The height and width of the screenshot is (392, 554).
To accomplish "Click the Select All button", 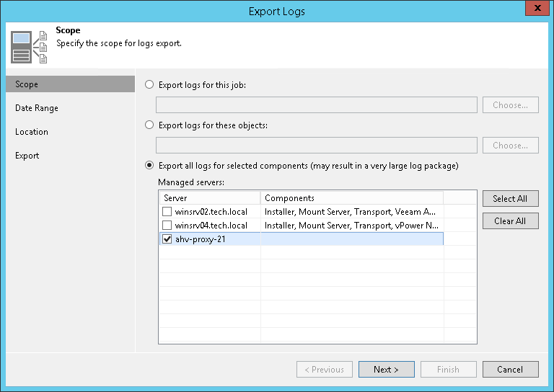I will (510, 199).
